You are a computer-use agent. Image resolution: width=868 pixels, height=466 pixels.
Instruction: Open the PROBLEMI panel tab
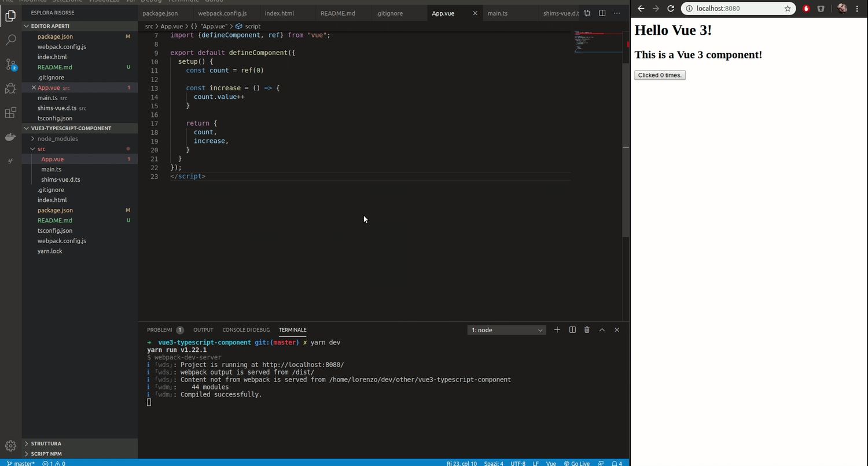(164, 330)
